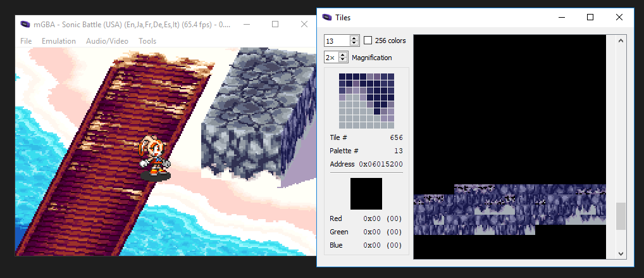Screen dimensions: 644x278
Task: Click the scroll up arrow in tile viewer
Action: [621, 41]
